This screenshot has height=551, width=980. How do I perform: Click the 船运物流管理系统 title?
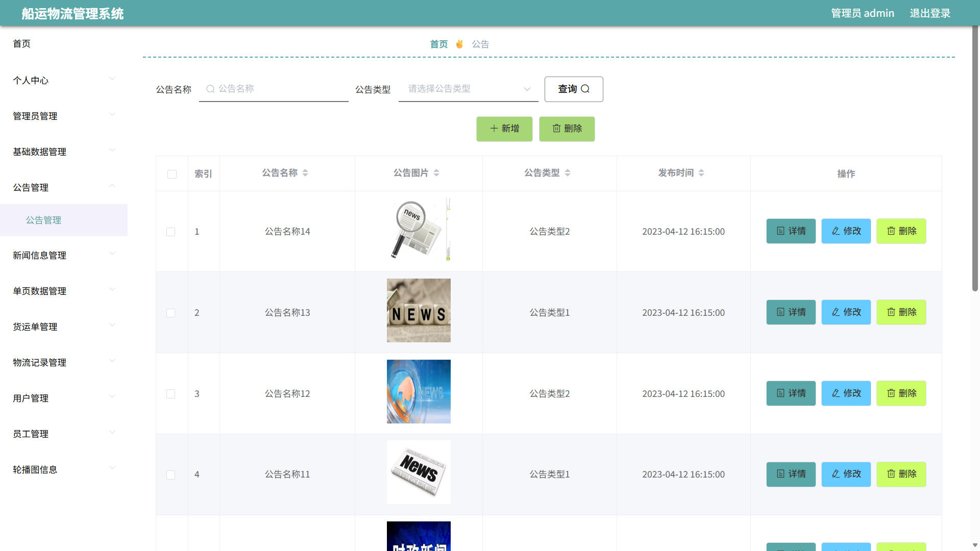coord(72,14)
